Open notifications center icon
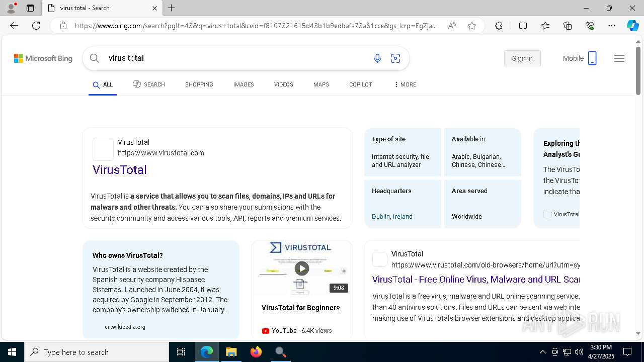The image size is (644, 362). (627, 352)
